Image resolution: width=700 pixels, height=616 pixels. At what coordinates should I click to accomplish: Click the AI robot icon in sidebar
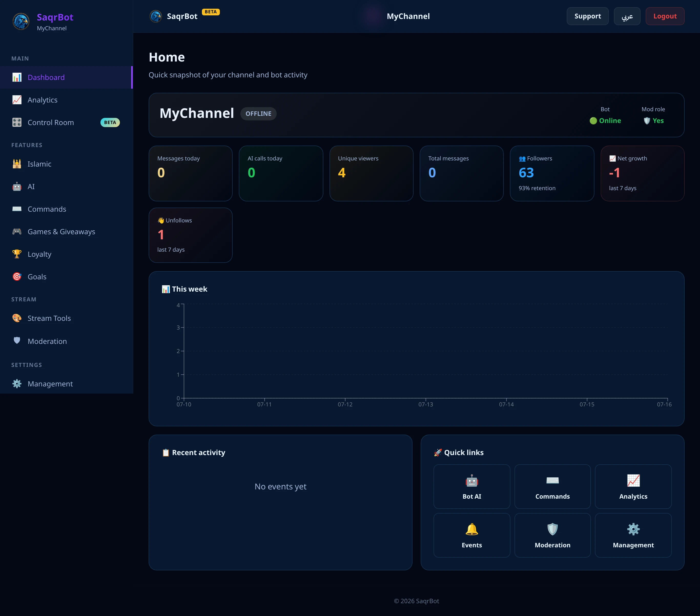coord(17,187)
